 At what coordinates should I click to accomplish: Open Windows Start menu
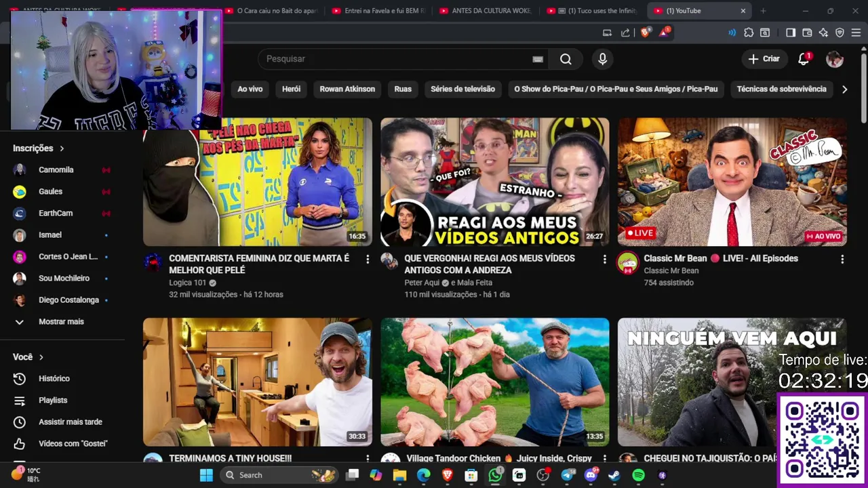pos(206,475)
